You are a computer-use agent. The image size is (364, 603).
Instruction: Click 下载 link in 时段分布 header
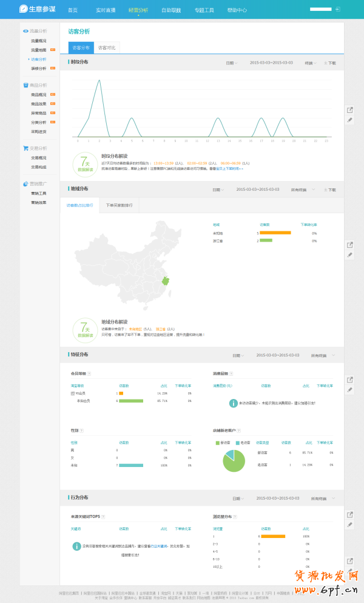point(329,63)
